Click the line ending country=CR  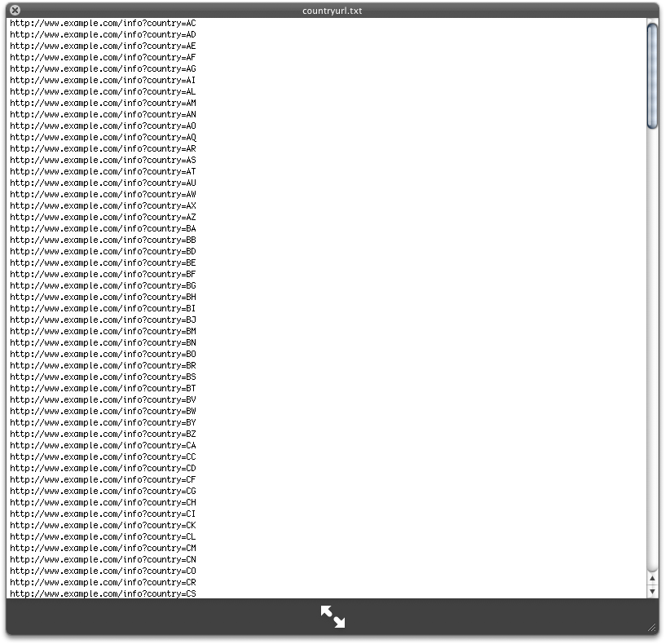tap(103, 583)
